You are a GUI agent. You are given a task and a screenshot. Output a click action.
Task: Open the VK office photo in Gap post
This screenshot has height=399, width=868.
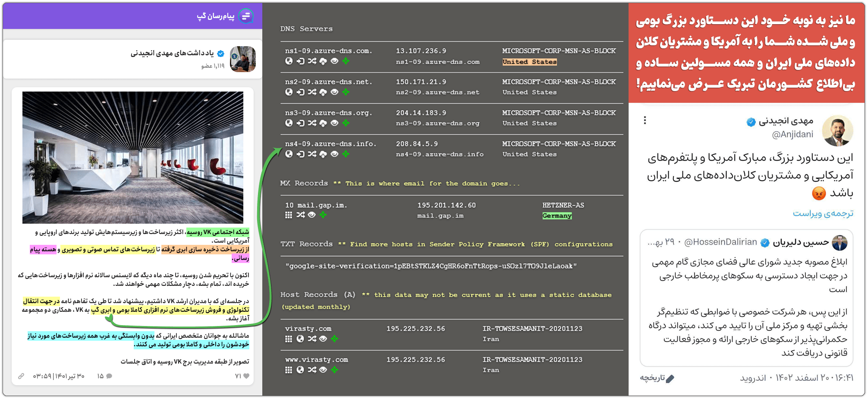(x=133, y=157)
